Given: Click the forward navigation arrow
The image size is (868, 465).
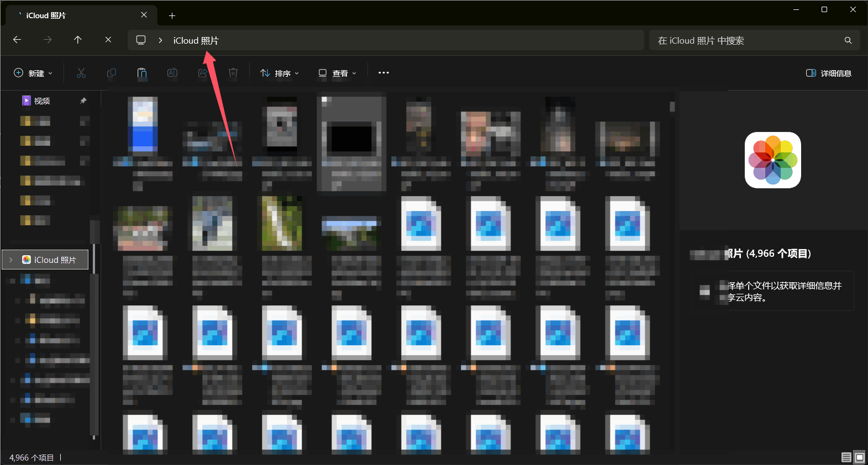Looking at the screenshot, I should (x=48, y=40).
